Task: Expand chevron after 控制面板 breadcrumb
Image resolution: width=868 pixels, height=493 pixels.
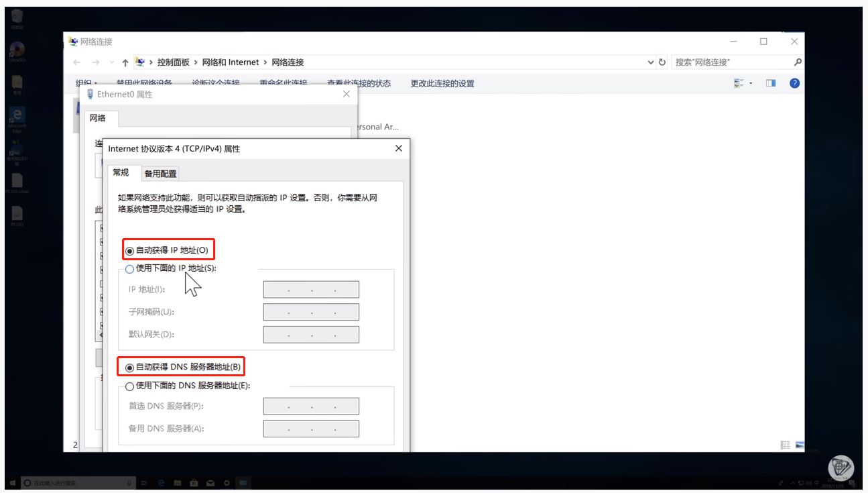Action: (x=196, y=62)
